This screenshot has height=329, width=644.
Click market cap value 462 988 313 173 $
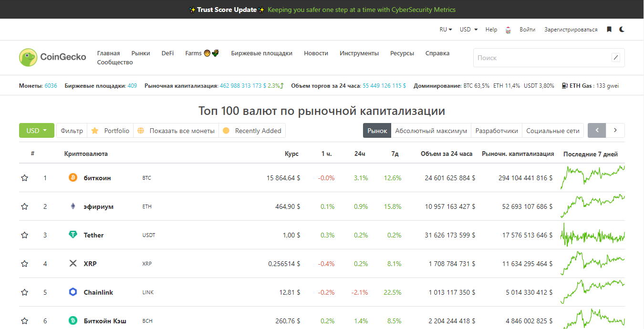243,86
